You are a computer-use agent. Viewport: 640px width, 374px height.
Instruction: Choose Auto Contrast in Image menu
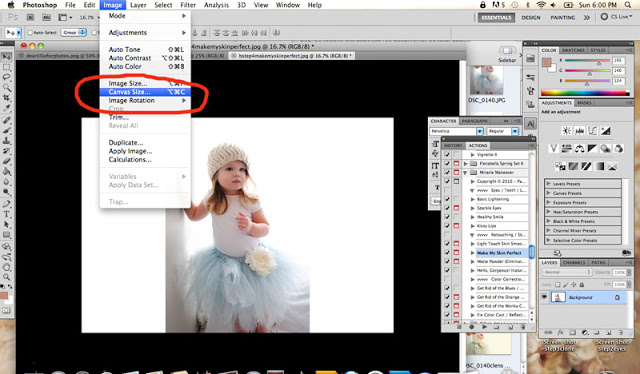(145, 58)
